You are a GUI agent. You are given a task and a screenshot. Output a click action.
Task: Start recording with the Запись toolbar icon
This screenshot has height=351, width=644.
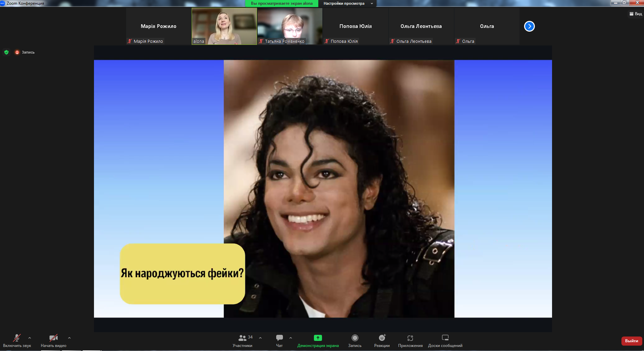355,338
